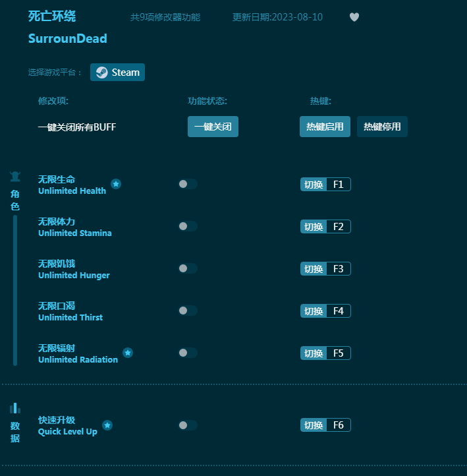Click 一键关闭 button to disable all buffs
The image size is (467, 476).
[213, 127]
